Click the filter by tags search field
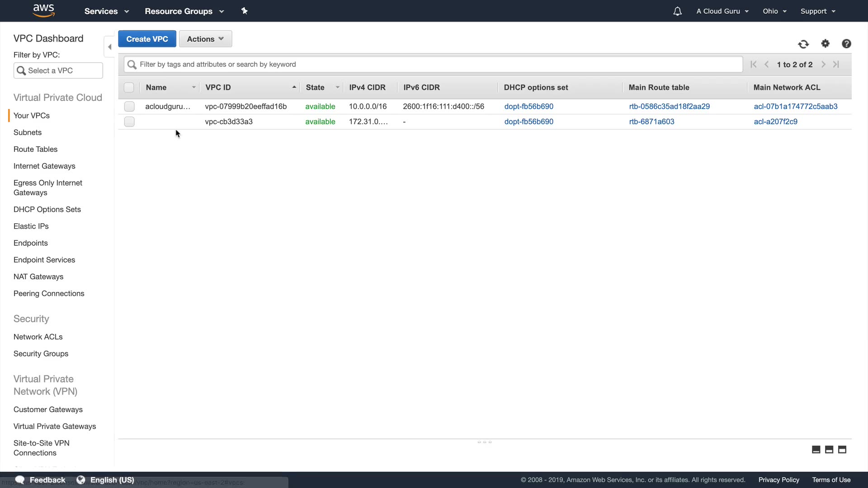868x488 pixels. (433, 64)
